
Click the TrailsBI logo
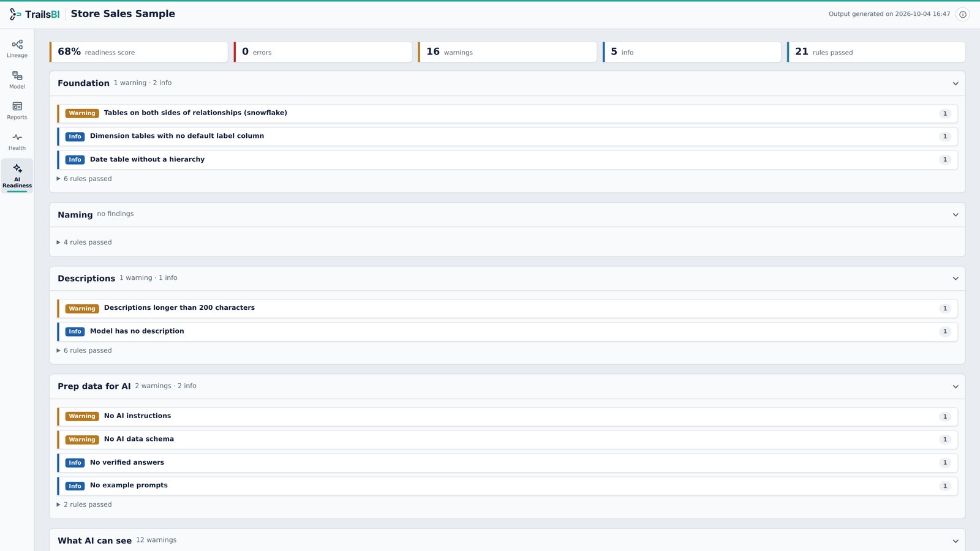pyautogui.click(x=35, y=14)
